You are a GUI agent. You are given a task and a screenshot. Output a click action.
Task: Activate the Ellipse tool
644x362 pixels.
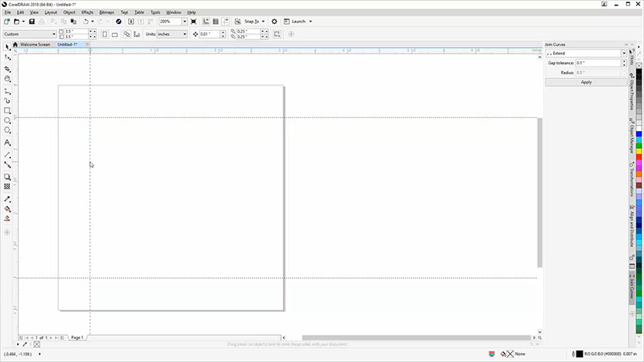(8, 121)
